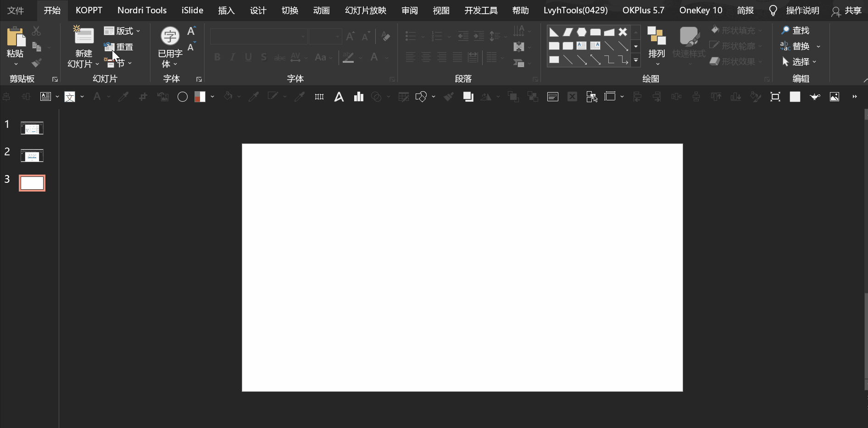Open the 排列 arrange menu
Screen dimensions: 868x428
click(x=657, y=46)
